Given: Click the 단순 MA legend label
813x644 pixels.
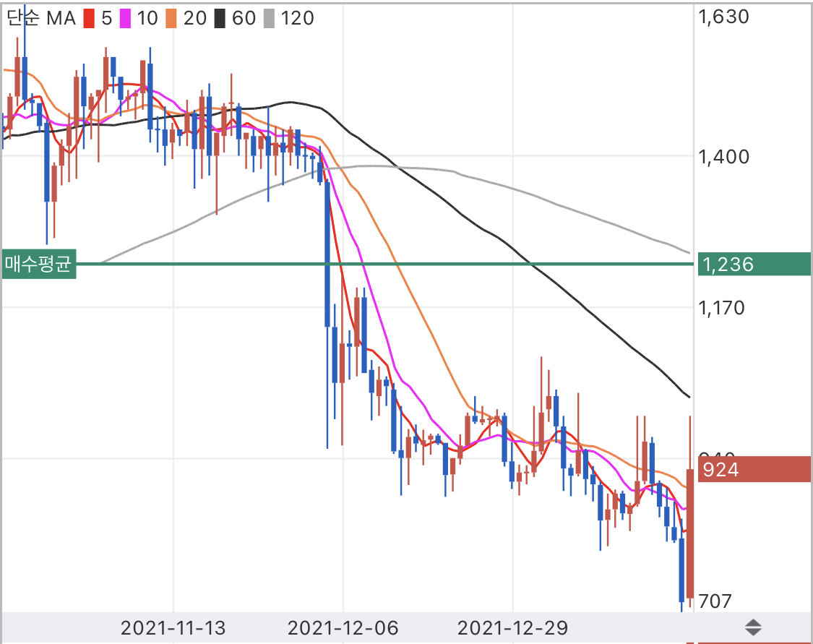Looking at the screenshot, I should [x=41, y=18].
